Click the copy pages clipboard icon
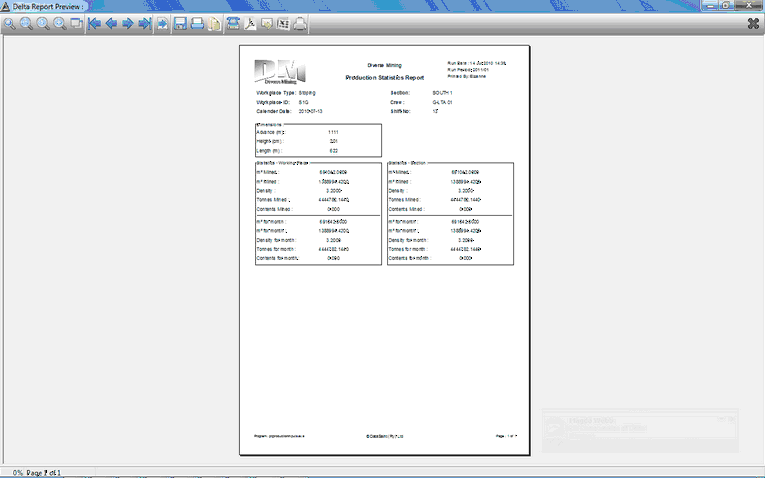The width and height of the screenshot is (765, 478). 214,23
